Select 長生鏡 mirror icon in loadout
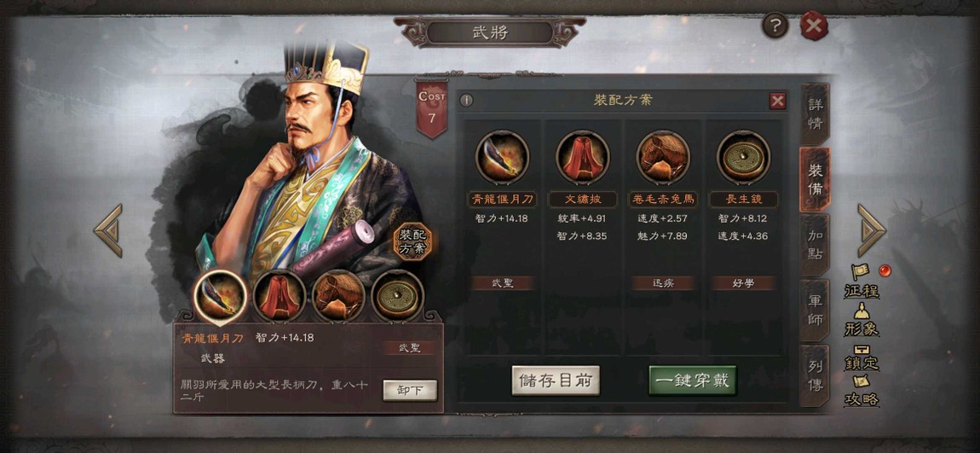Image resolution: width=980 pixels, height=453 pixels. 743,157
